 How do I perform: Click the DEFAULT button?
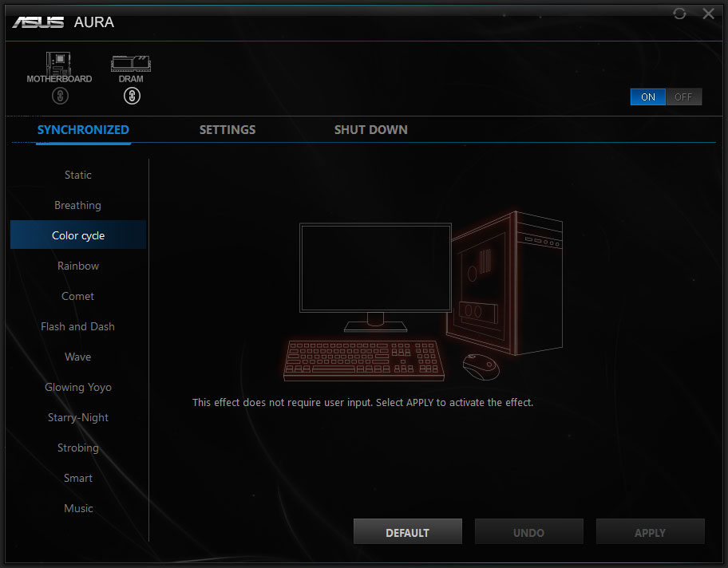(x=408, y=532)
